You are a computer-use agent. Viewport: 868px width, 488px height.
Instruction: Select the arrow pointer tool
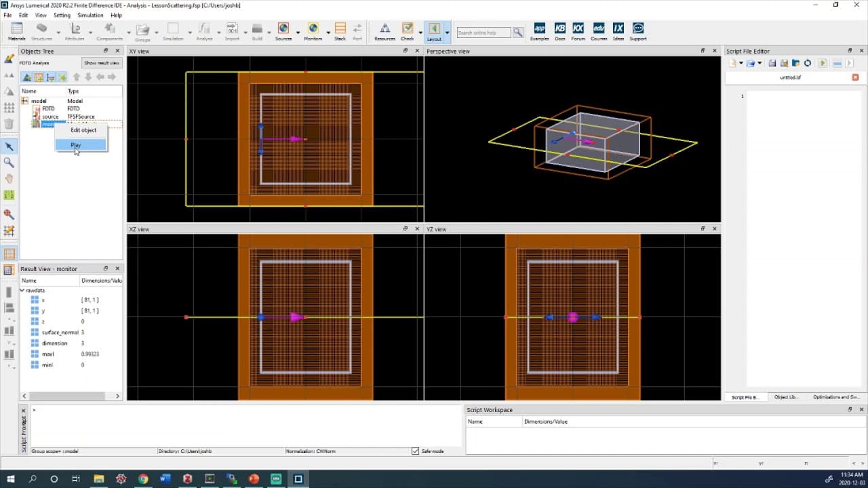click(x=9, y=146)
